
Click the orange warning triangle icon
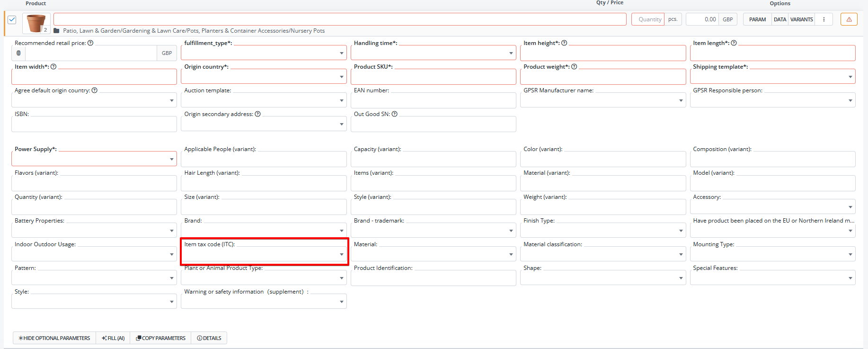click(849, 19)
